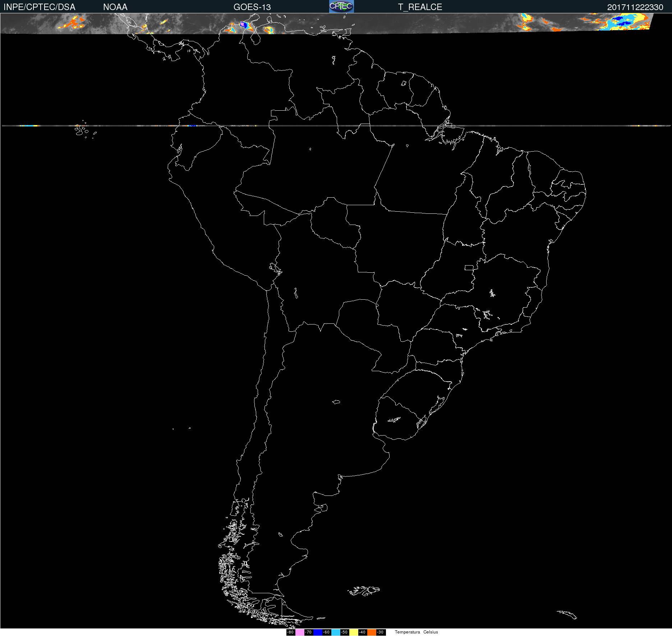Click the orange legend color swatch
Image resolution: width=672 pixels, height=636 pixels.
point(372,632)
